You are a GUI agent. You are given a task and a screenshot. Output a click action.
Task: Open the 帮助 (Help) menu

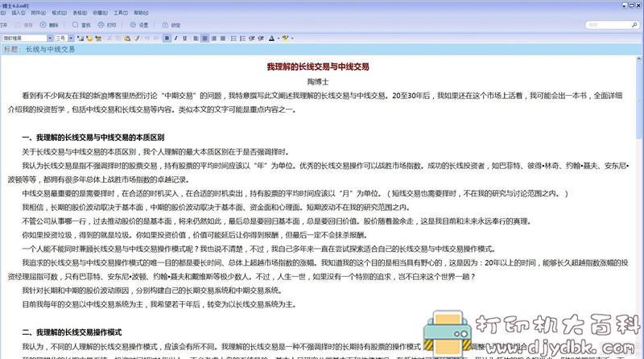(x=141, y=13)
